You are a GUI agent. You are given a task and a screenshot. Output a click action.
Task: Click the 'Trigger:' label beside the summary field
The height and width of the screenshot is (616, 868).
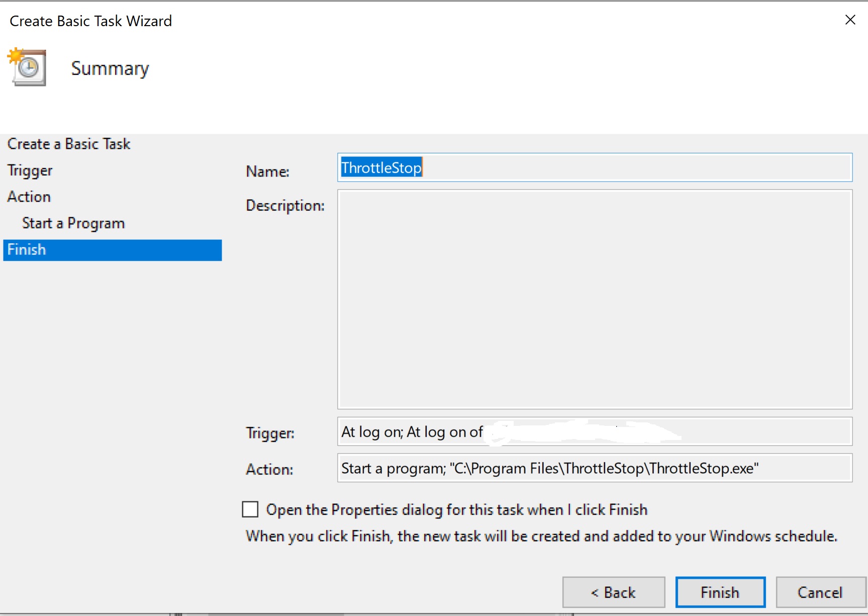click(270, 433)
